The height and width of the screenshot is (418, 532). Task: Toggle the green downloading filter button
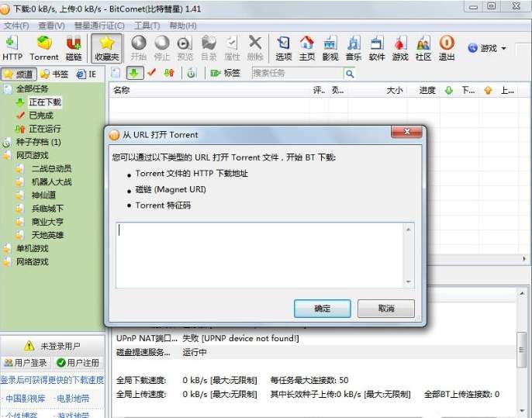coord(135,73)
